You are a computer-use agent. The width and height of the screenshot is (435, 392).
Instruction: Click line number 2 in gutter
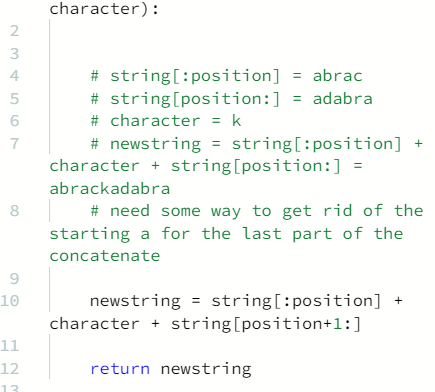tap(14, 31)
